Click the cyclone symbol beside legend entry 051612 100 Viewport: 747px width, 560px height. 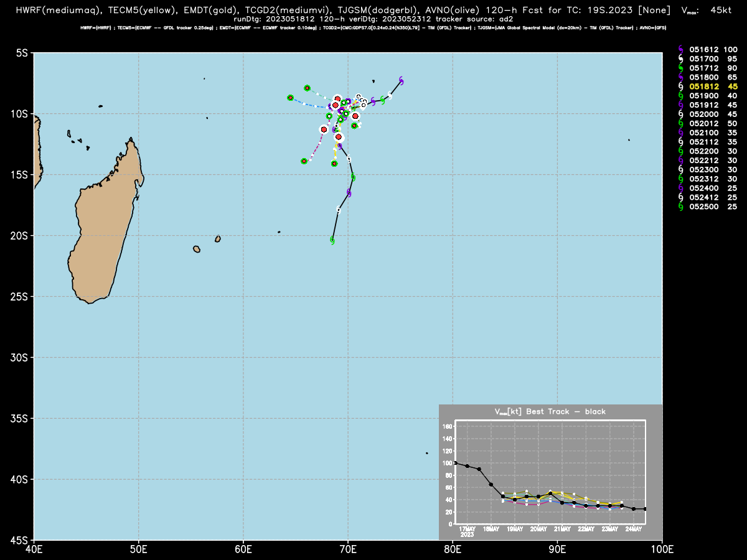[680, 49]
